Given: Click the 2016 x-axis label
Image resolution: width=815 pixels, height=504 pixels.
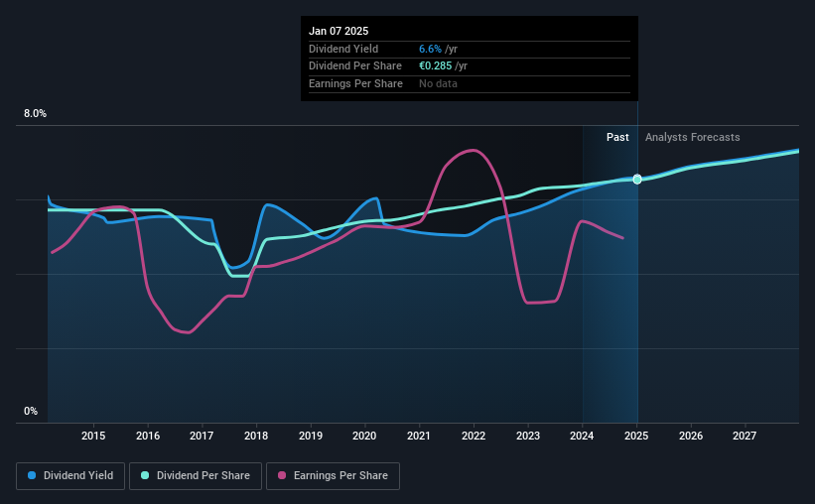Looking at the screenshot, I should [148, 436].
